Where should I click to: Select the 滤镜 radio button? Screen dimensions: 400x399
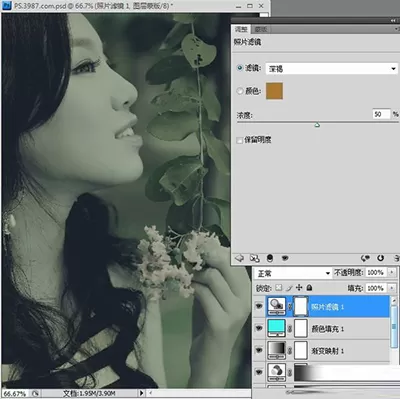pyautogui.click(x=240, y=68)
